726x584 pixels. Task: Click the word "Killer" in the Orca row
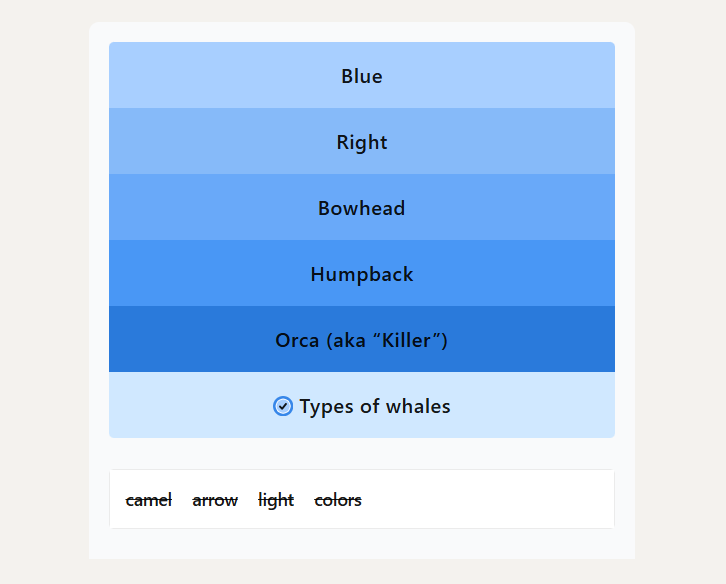click(x=407, y=340)
